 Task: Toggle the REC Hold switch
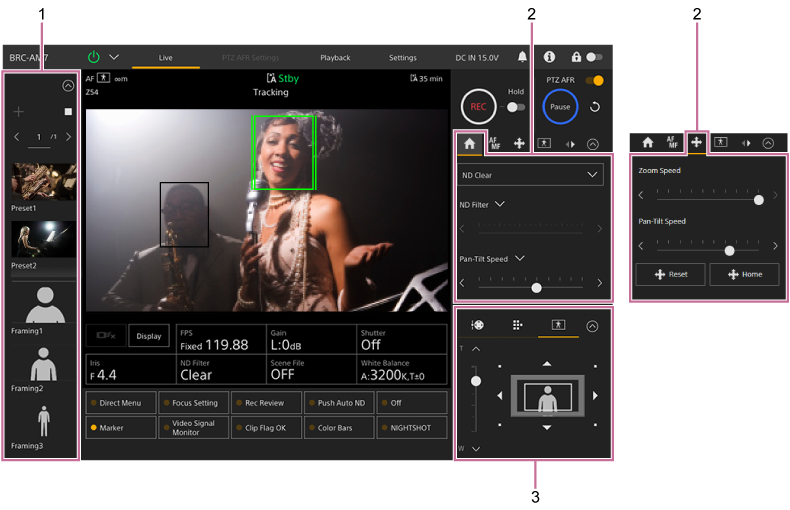click(516, 106)
